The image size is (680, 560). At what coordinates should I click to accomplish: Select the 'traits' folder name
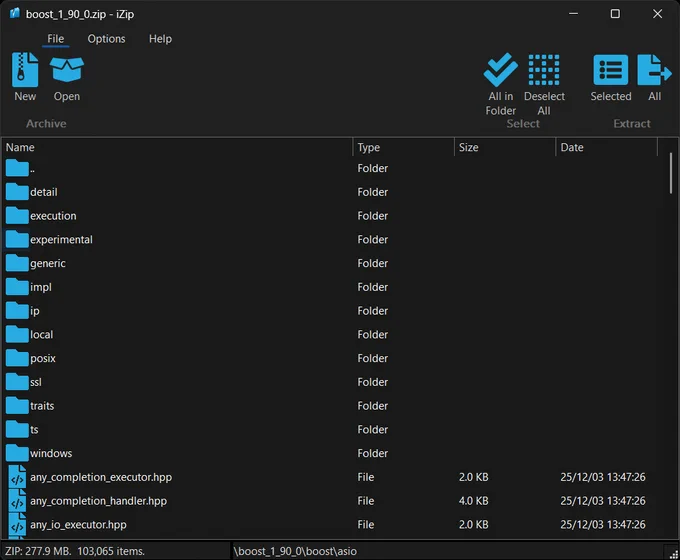coord(42,406)
